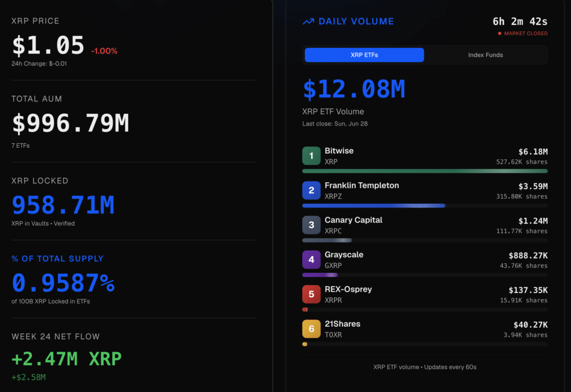This screenshot has width=571, height=392.
Task: Click the of 100B XRP Locked in ETFs note
Action: (x=51, y=302)
